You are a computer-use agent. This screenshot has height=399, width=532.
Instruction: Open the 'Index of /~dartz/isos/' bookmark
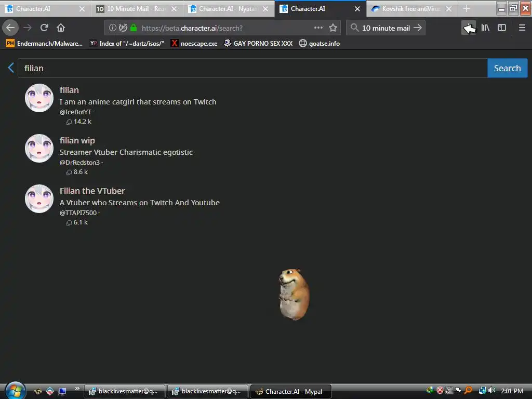click(x=127, y=44)
